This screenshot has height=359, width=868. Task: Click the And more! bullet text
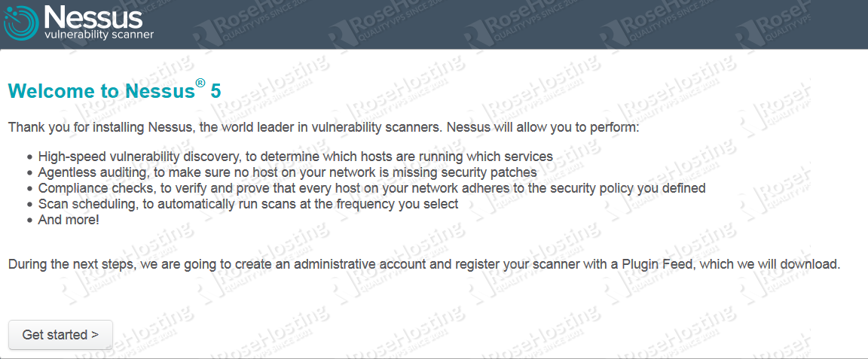click(x=68, y=220)
